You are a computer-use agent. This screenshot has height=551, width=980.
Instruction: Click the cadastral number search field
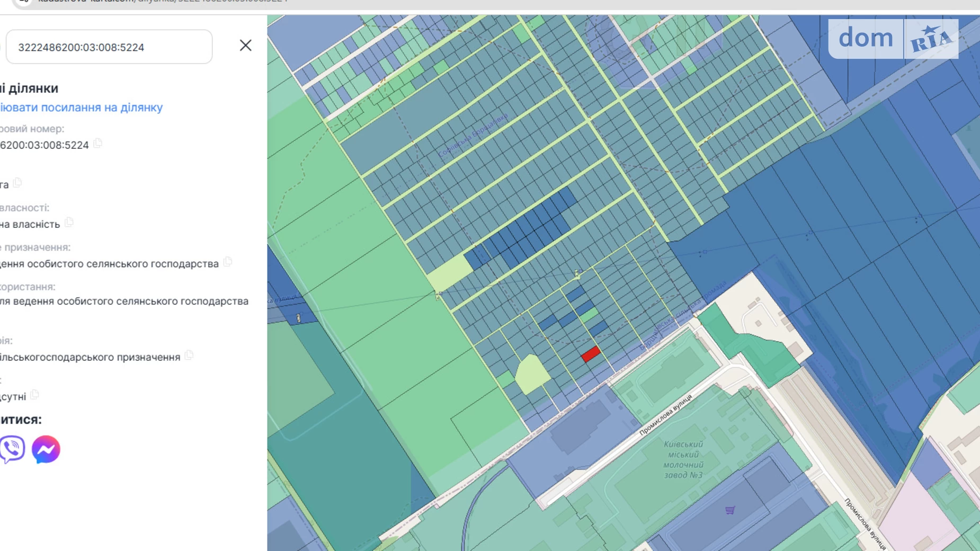click(109, 47)
